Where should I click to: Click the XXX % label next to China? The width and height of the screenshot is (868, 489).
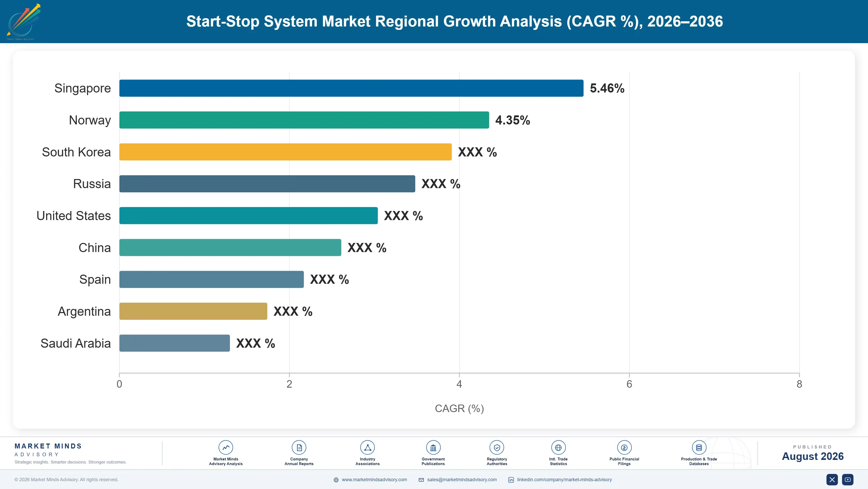[x=367, y=248]
